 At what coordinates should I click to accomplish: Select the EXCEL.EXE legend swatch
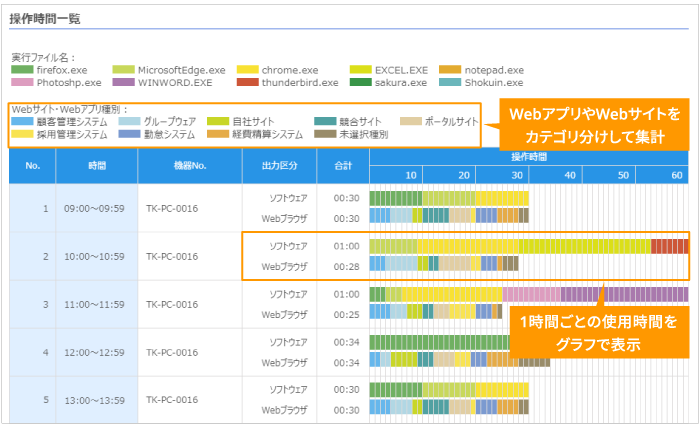tap(361, 70)
